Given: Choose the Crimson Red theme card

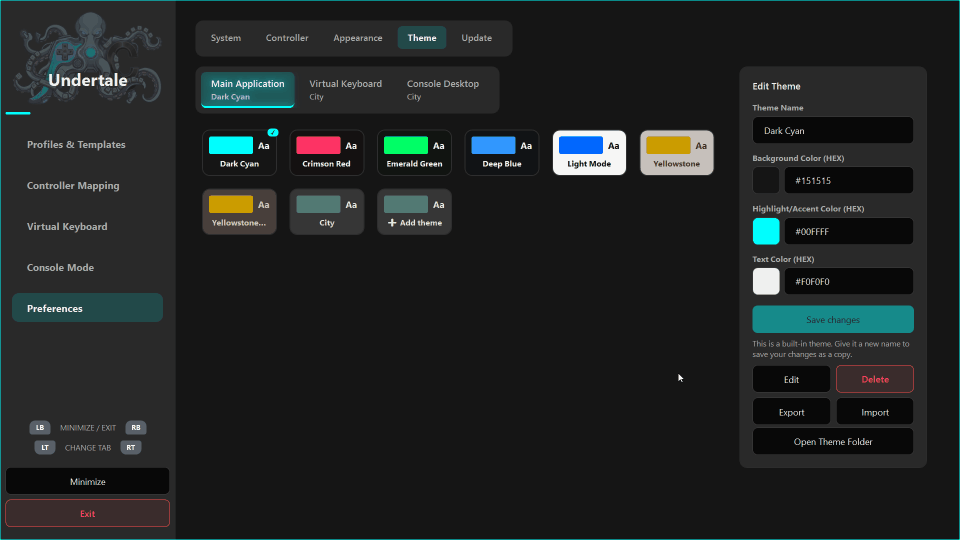Looking at the screenshot, I should pyautogui.click(x=327, y=152).
